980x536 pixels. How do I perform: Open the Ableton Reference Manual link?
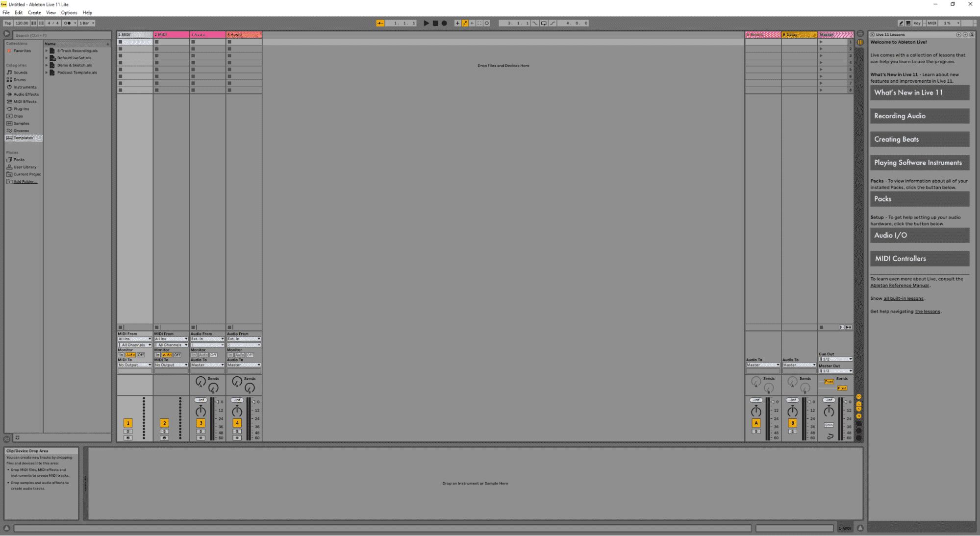(900, 286)
